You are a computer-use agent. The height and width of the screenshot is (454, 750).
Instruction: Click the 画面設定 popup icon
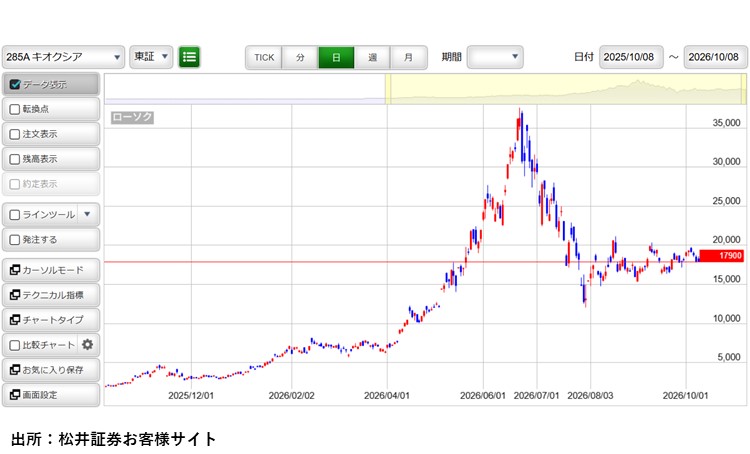[15, 395]
